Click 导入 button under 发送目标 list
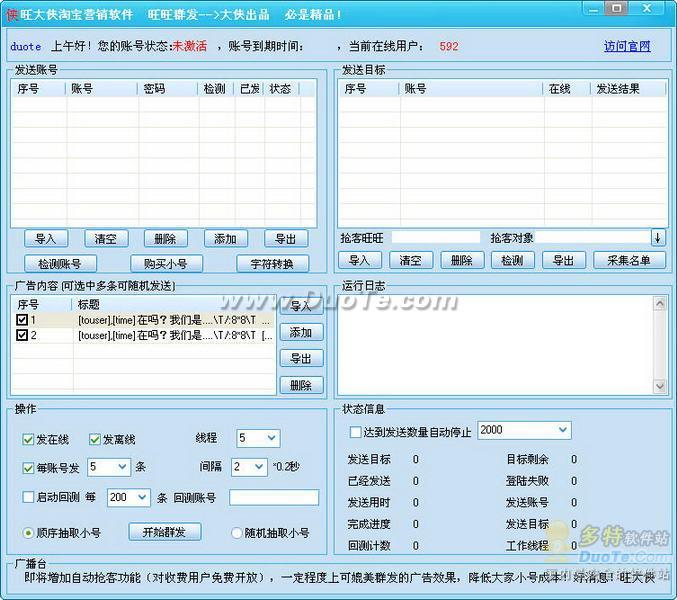The height and width of the screenshot is (600, 677). click(360, 260)
